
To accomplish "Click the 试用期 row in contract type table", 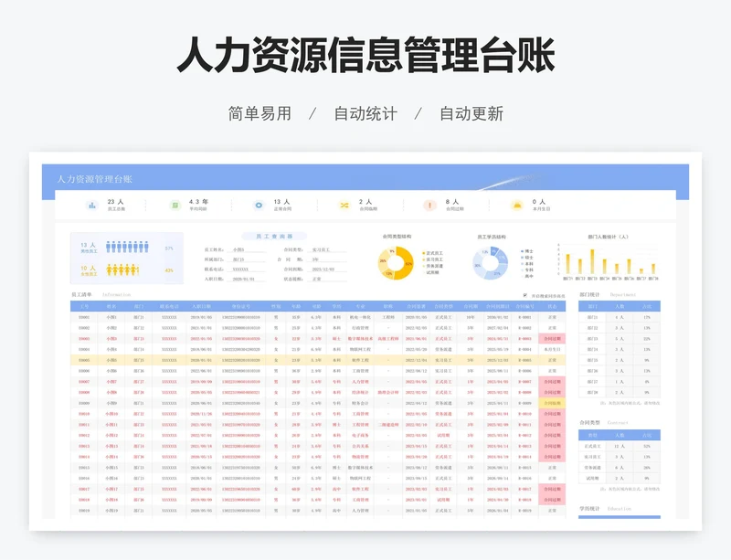I will (620, 479).
